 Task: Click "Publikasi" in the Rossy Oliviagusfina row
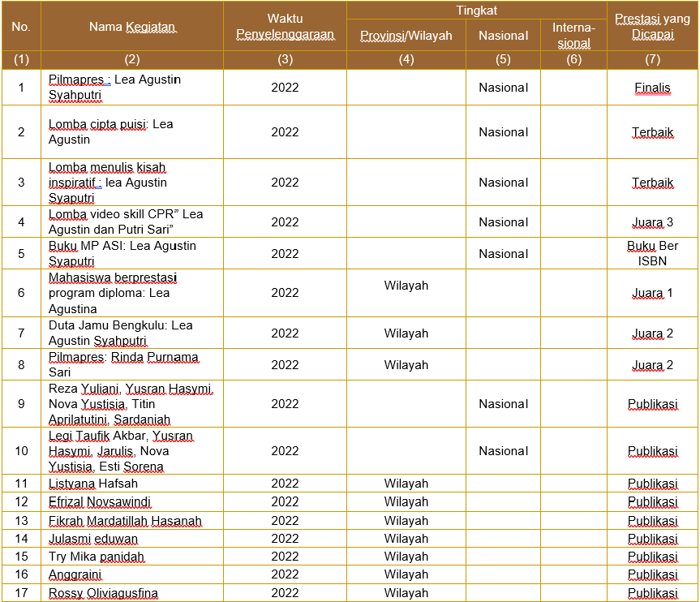[x=652, y=593]
